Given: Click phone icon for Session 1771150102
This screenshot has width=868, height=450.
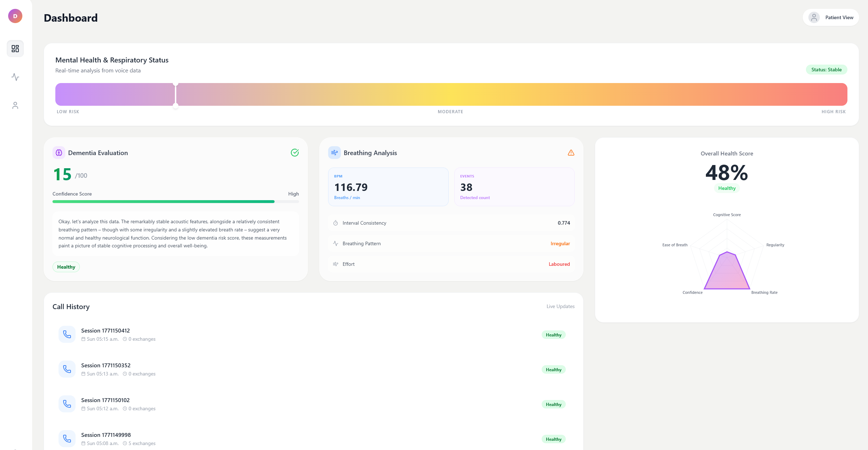Looking at the screenshot, I should point(67,404).
